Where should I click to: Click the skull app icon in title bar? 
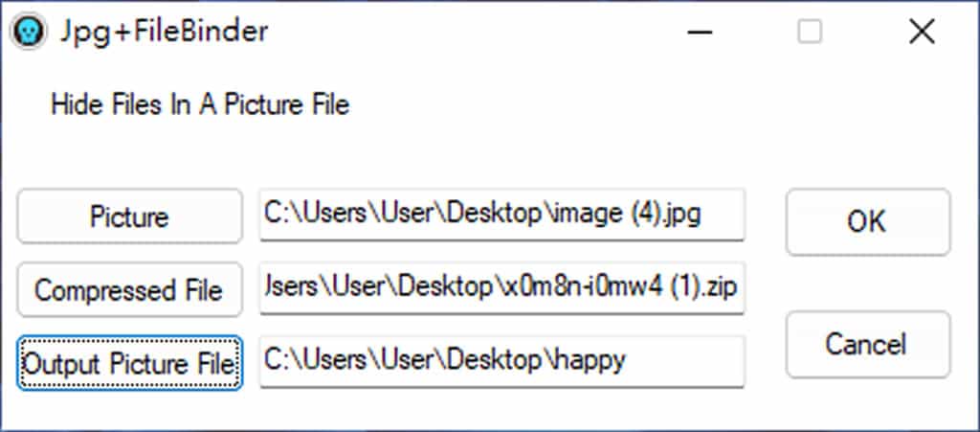26,33
